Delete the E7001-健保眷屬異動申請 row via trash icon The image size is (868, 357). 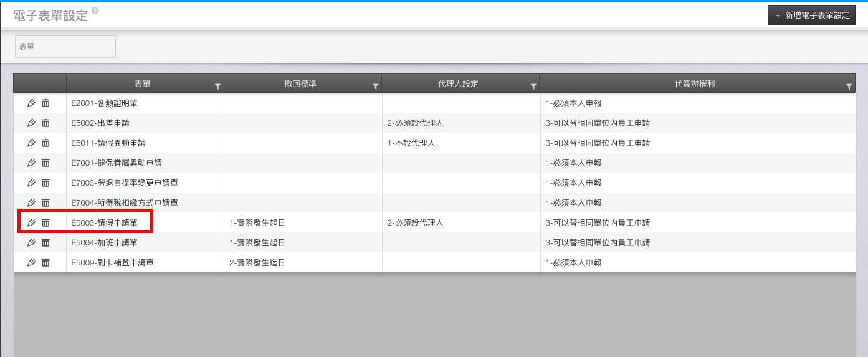(45, 163)
